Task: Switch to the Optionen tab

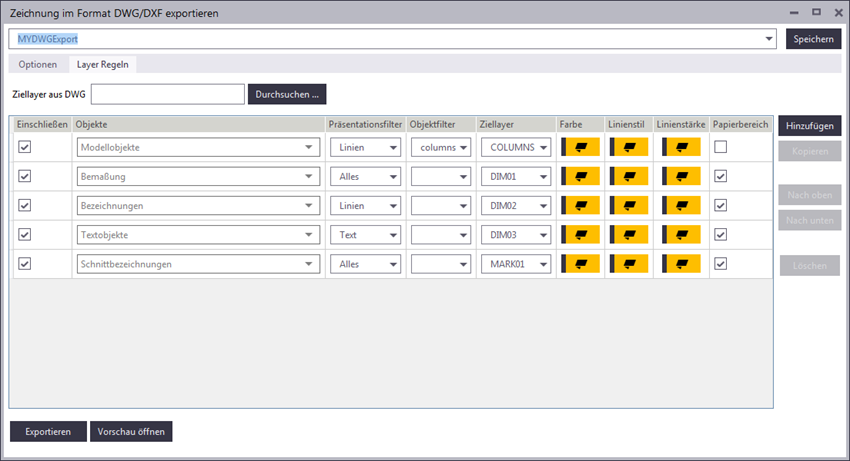Action: 38,65
